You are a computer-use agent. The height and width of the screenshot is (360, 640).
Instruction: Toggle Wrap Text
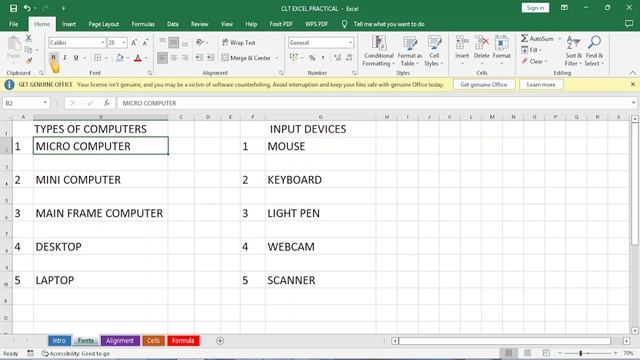[x=239, y=42]
